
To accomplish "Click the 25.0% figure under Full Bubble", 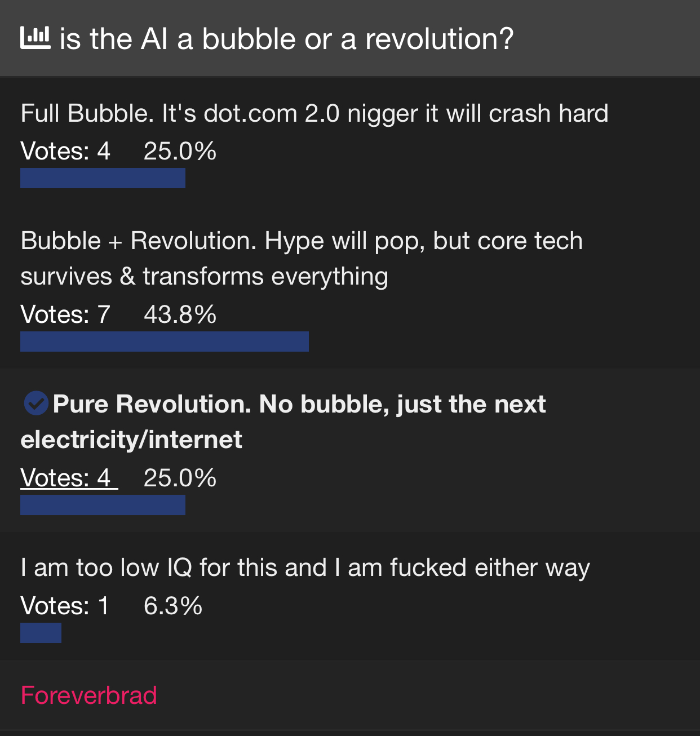I will pyautogui.click(x=180, y=151).
